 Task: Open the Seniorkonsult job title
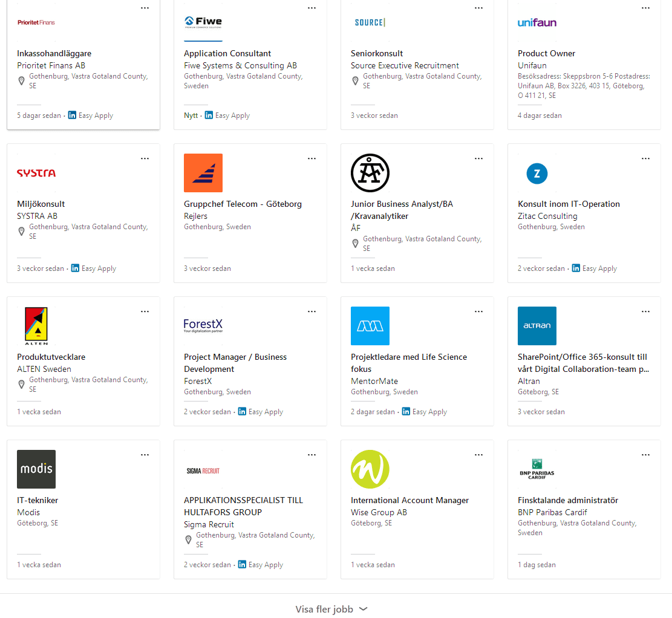pyautogui.click(x=377, y=54)
